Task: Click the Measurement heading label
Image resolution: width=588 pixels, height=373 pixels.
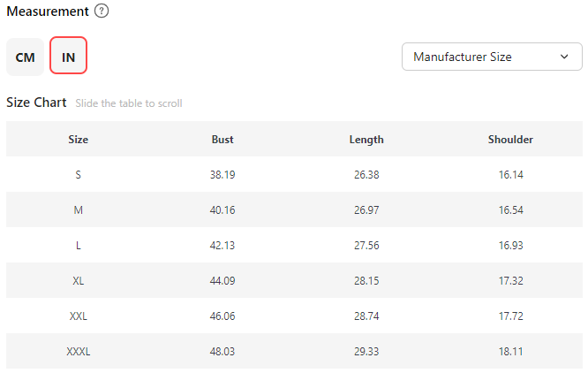Action: [48, 11]
